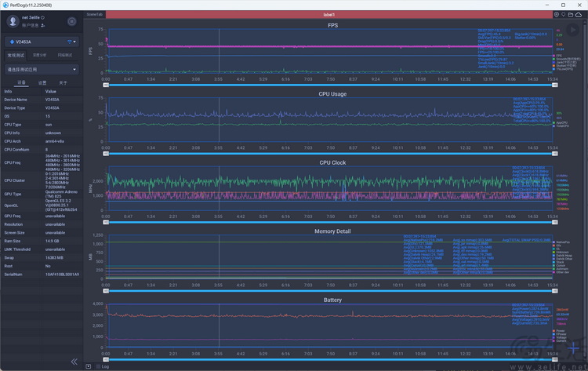Select the 设备 sub-tab
Viewport: 588px width, 371px height.
21,82
